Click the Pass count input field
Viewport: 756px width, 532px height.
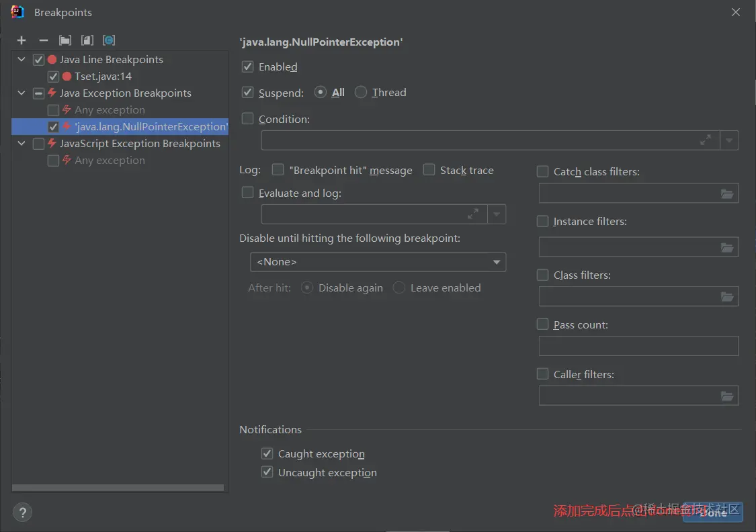pyautogui.click(x=638, y=346)
